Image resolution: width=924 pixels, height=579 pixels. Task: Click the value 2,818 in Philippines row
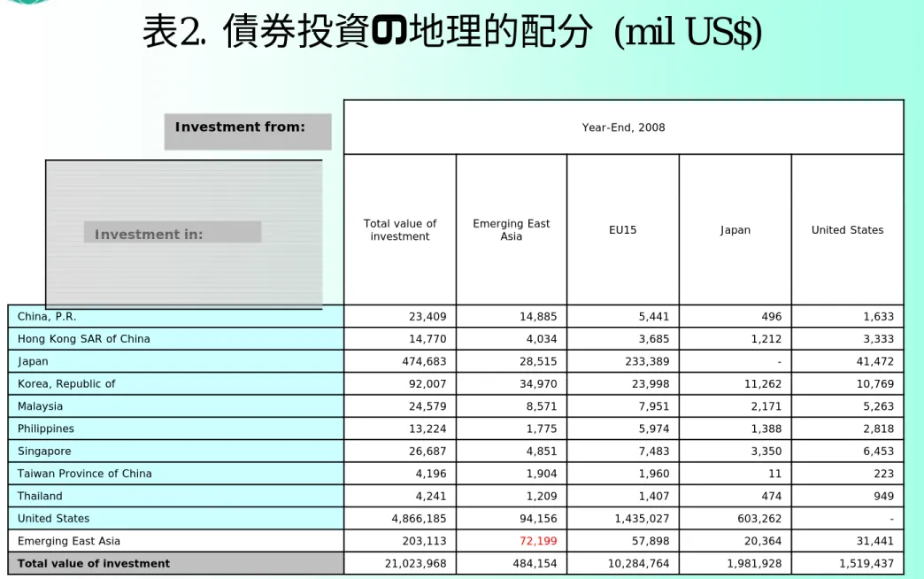[878, 428]
